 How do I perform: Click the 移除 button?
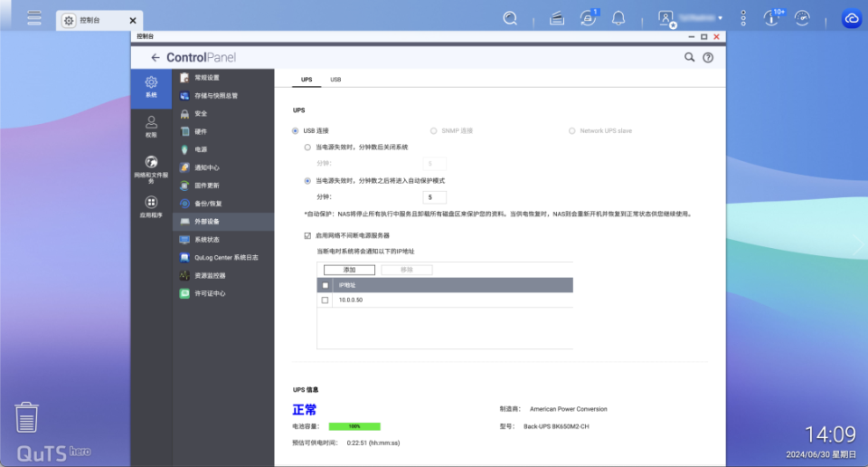tap(407, 270)
